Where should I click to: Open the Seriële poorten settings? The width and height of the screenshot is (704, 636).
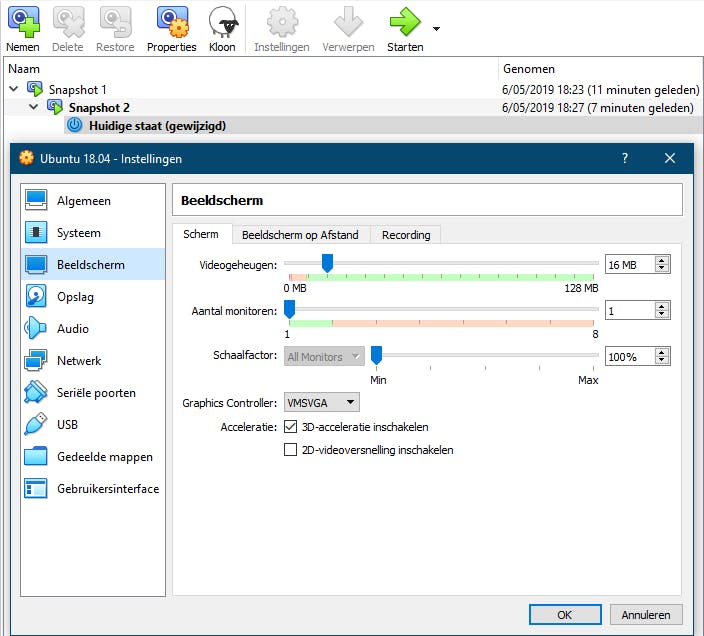coord(93,392)
